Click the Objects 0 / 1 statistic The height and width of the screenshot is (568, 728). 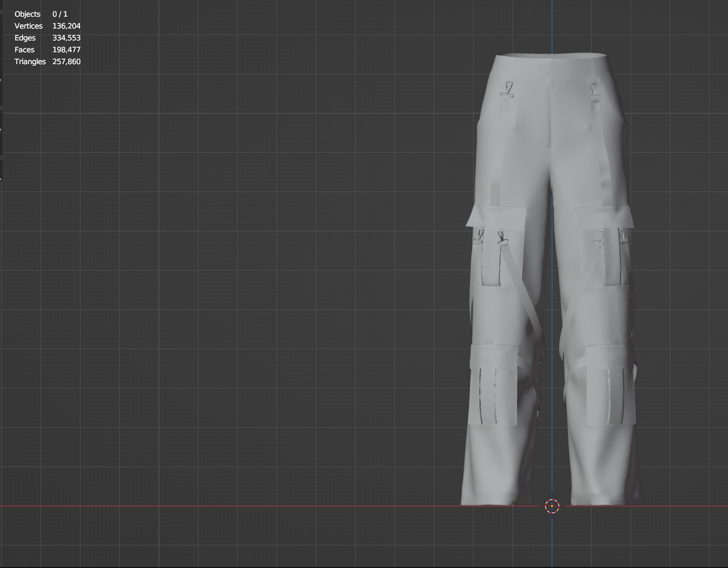coord(41,14)
